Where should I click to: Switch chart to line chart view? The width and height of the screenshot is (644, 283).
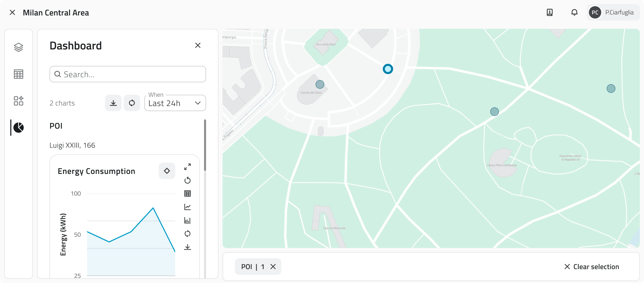click(188, 207)
